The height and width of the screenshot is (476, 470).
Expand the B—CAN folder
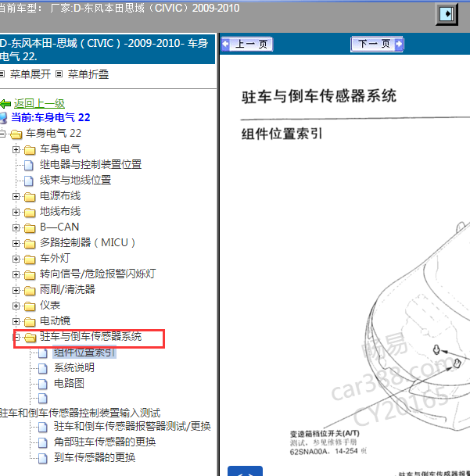[x=16, y=227]
